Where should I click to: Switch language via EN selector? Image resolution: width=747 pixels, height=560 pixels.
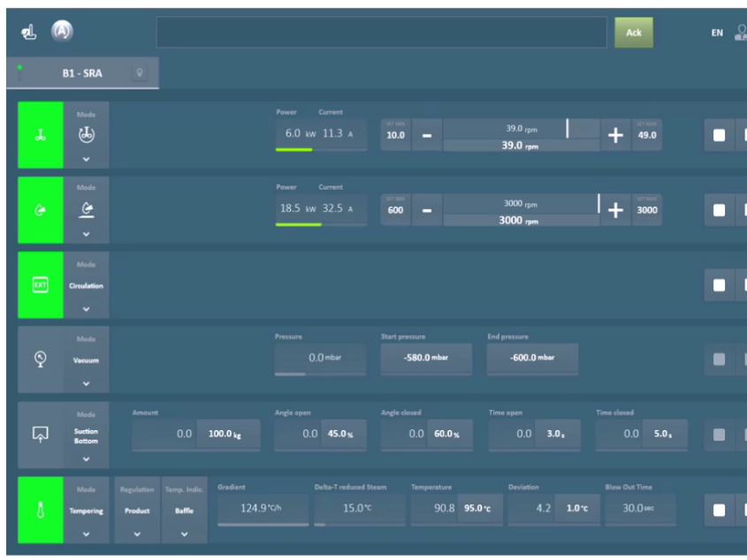click(717, 33)
